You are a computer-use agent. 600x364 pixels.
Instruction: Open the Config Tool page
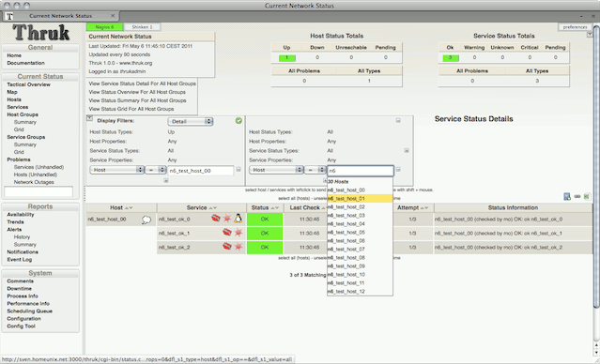(x=21, y=326)
